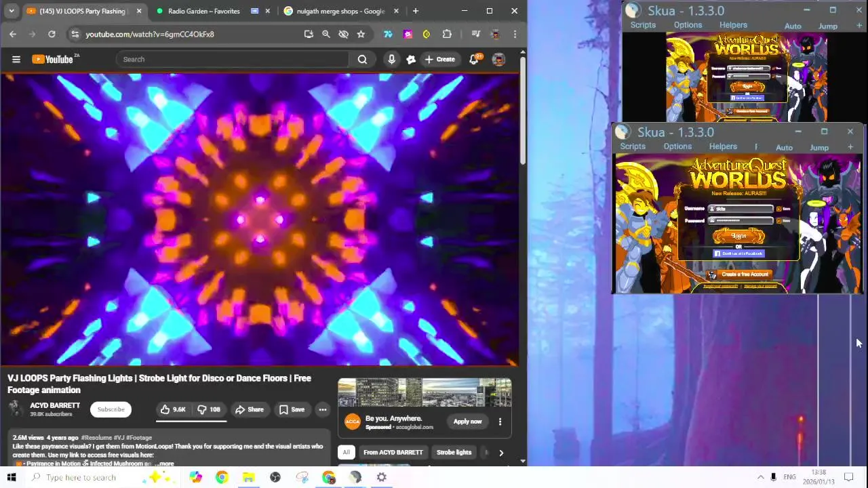Click the install app icon in the address bar
The image size is (868, 488).
309,34
